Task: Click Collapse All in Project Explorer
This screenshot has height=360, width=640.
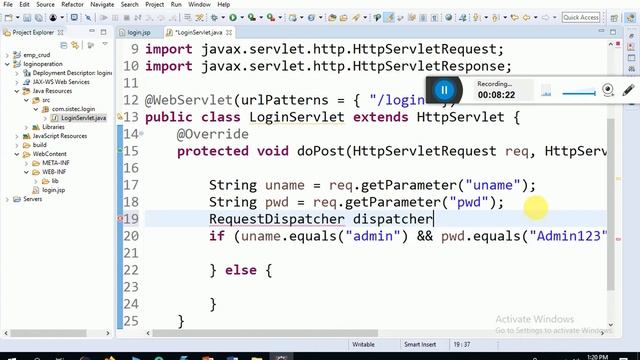Action: click(64, 45)
